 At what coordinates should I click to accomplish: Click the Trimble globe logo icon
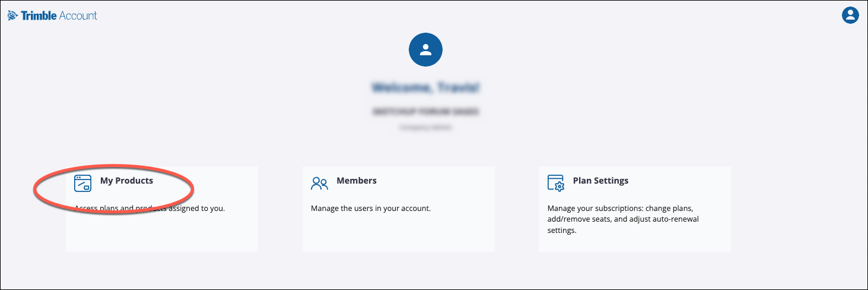(12, 16)
